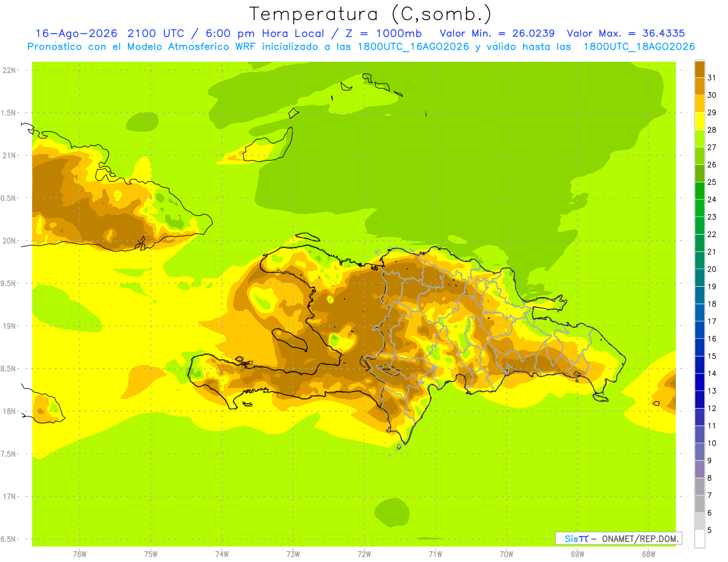Click the 'ONAMET/REP.DOM.' credit label
Image resolution: width=728 pixels, height=562 pixels.
tap(641, 538)
